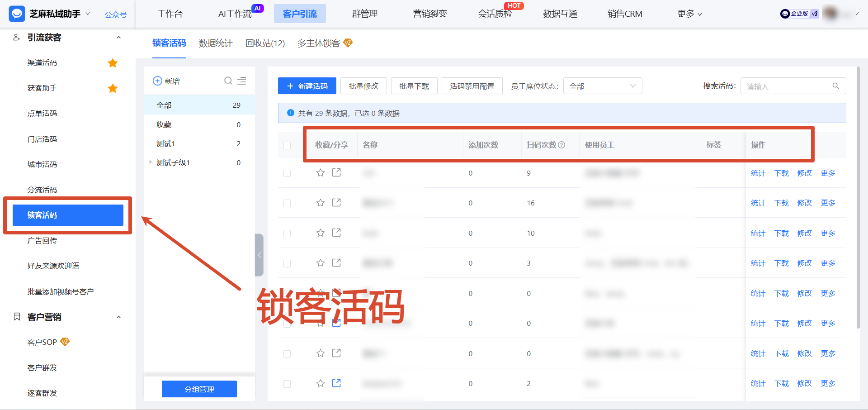This screenshot has width=868, height=410.
Task: Open 好友来源欢迎语 in the sidebar
Action: pyautogui.click(x=53, y=266)
